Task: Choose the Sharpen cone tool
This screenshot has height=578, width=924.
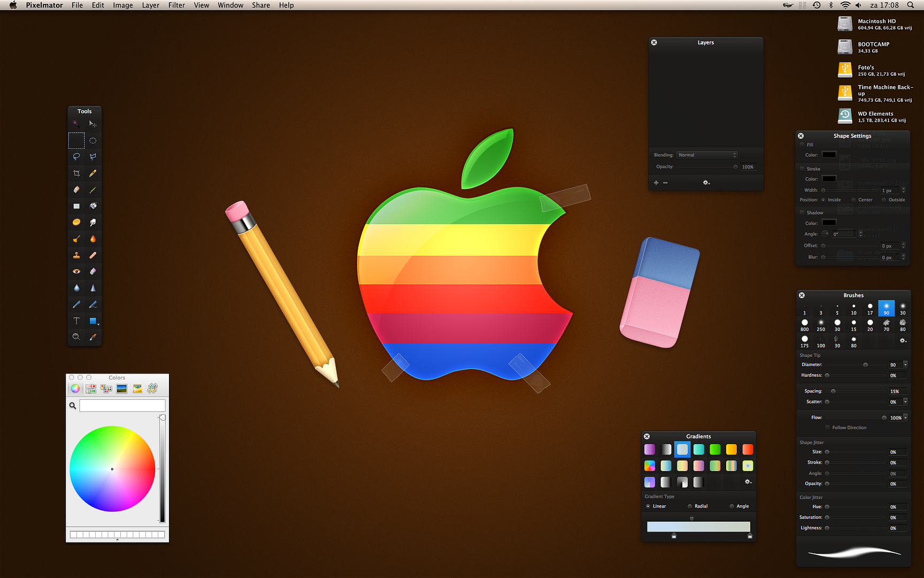Action: [x=93, y=288]
